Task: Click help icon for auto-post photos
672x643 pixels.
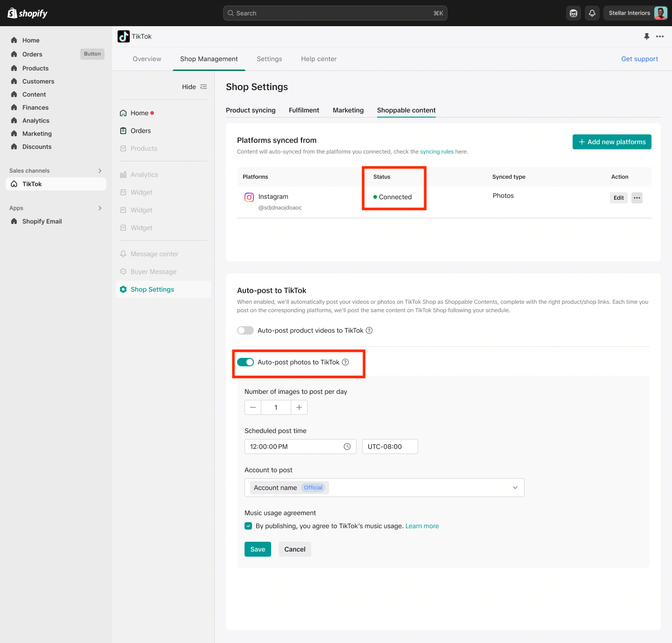Action: point(345,362)
